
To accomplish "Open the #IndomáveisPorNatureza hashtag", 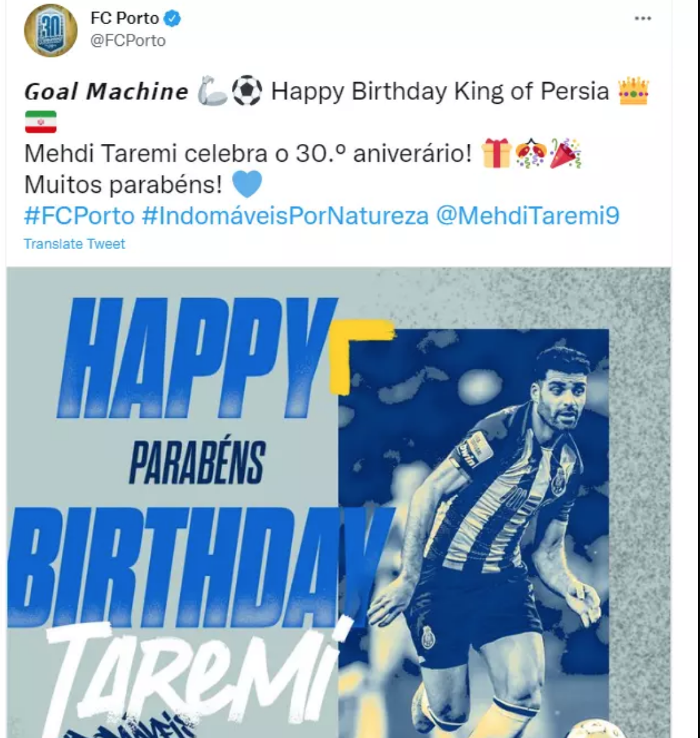I will [x=285, y=216].
